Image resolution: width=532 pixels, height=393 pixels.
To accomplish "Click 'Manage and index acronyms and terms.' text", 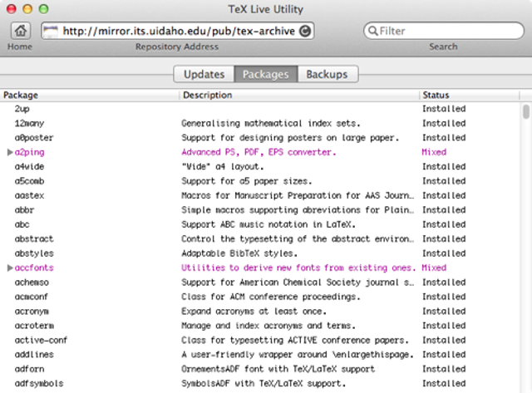I will 268,326.
